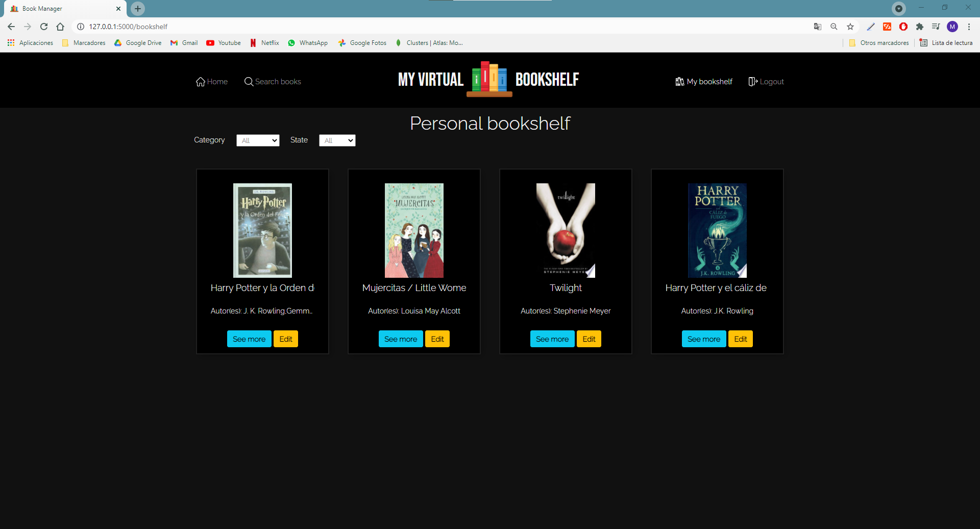The image size is (980, 529).
Task: Open Marcadores bookmark folder
Action: tap(84, 43)
